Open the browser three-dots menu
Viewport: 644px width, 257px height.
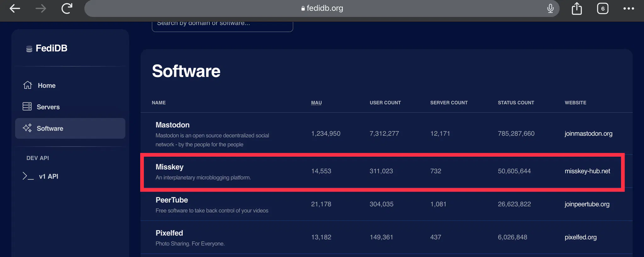[628, 9]
